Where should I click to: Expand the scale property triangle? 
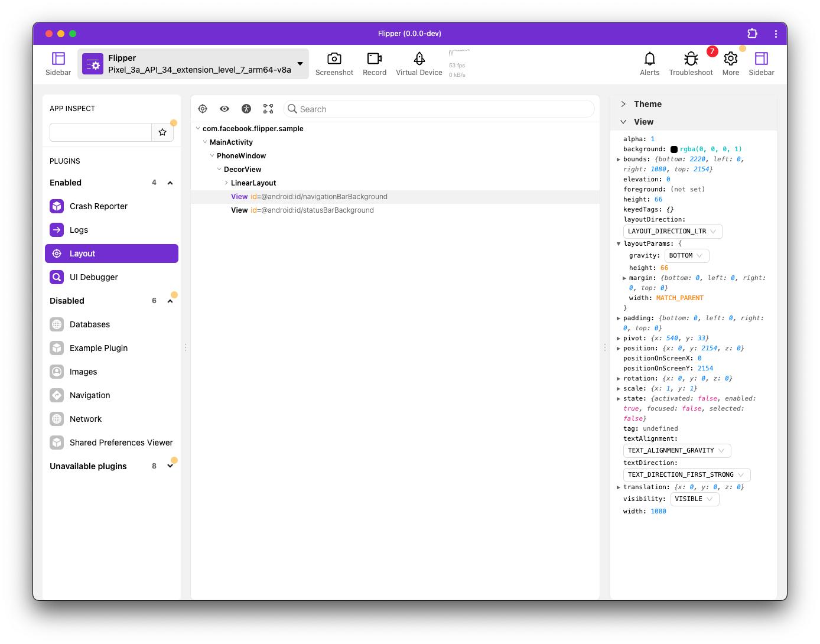(x=619, y=389)
